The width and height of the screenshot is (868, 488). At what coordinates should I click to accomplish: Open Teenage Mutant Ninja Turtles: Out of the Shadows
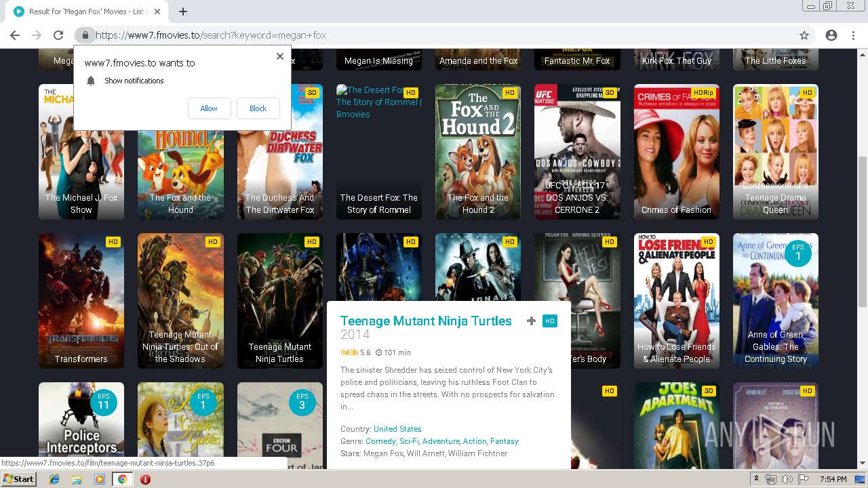(180, 301)
